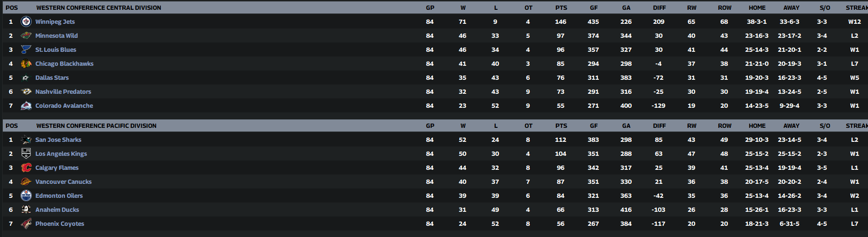
Task: Click the St. Louis Blues logo icon
Action: tap(26, 49)
